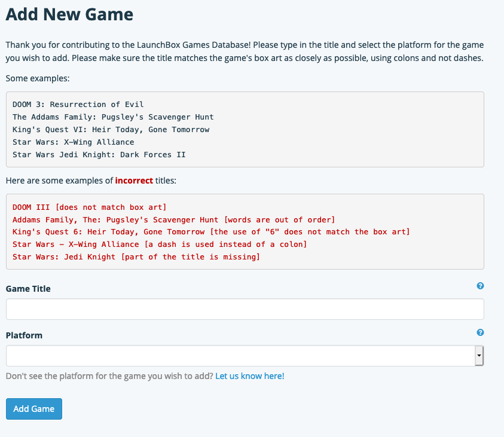Select the 'Add New Game' heading
The width and height of the screenshot is (504, 437).
[x=69, y=14]
